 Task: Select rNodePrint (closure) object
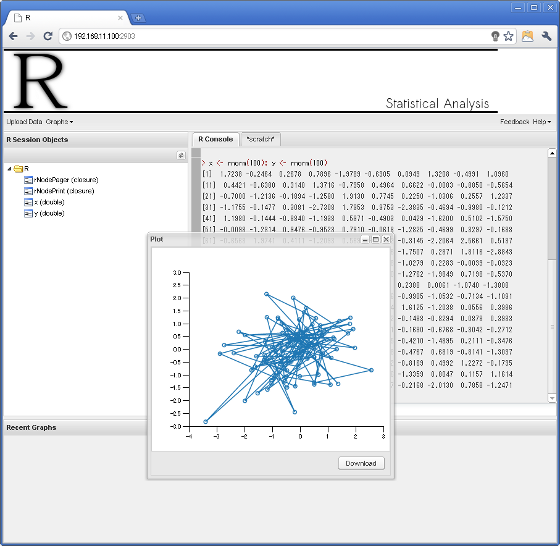(64, 191)
